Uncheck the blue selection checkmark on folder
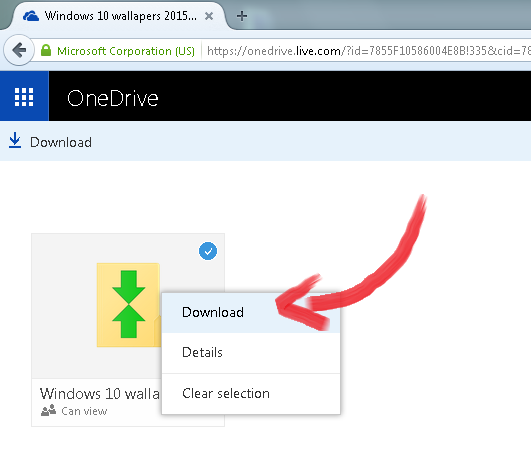 [208, 251]
